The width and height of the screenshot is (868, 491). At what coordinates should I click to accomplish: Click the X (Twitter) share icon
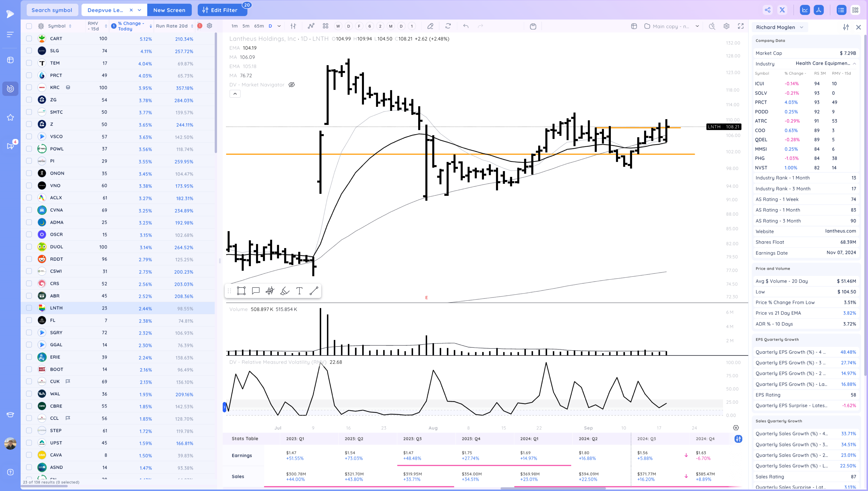click(x=782, y=10)
